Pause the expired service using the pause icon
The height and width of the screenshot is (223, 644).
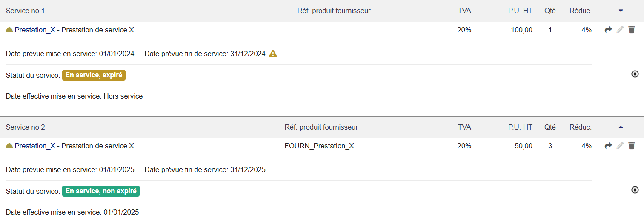click(635, 74)
